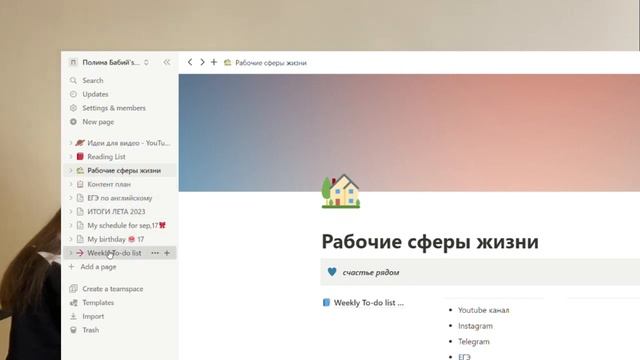This screenshot has height=360, width=640.
Task: Click the document icon of My schedule
Action: pyautogui.click(x=80, y=225)
